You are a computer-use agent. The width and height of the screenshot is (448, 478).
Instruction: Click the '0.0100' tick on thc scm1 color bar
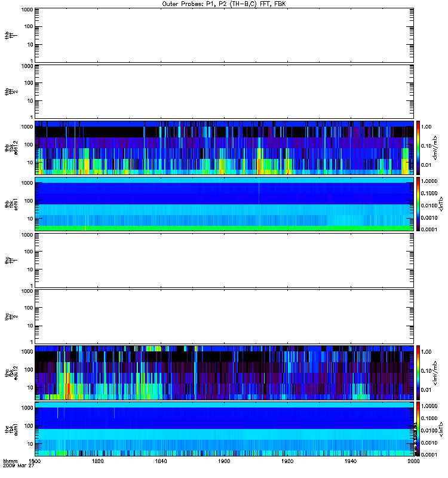point(429,430)
